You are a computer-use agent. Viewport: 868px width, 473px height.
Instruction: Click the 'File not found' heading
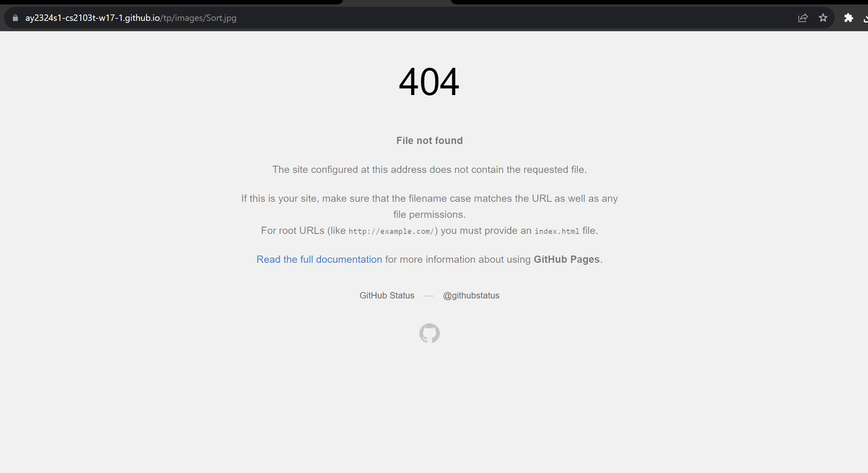429,141
